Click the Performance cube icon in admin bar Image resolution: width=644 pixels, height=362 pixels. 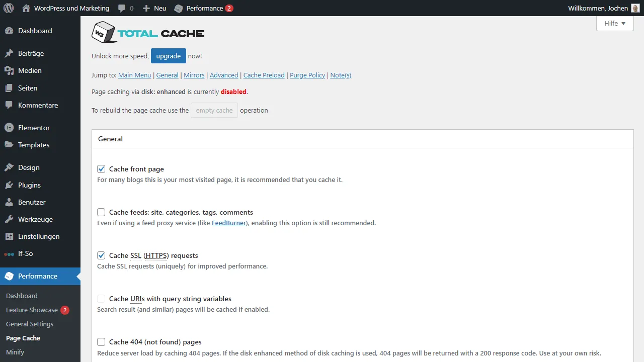178,9
